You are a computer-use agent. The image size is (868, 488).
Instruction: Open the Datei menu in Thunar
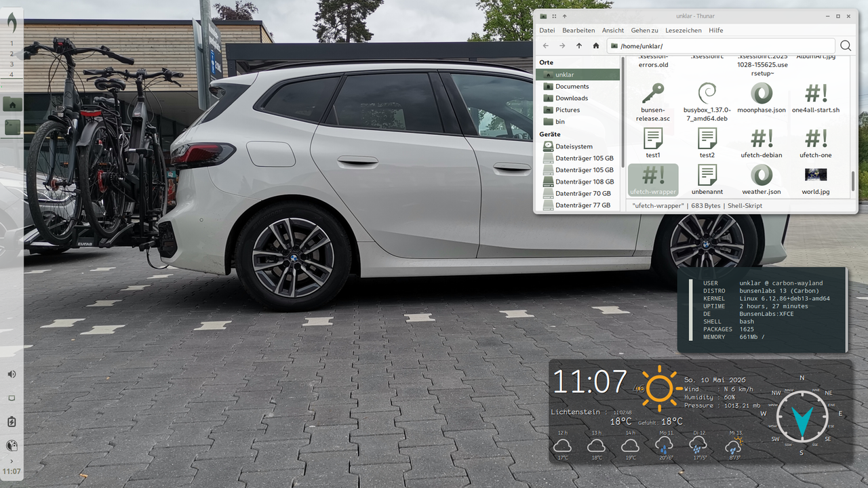[x=547, y=30]
